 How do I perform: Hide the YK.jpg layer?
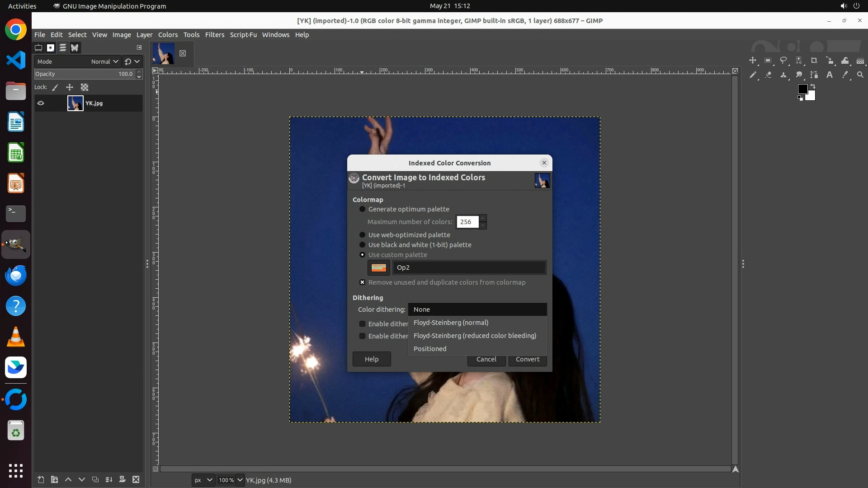tap(41, 103)
